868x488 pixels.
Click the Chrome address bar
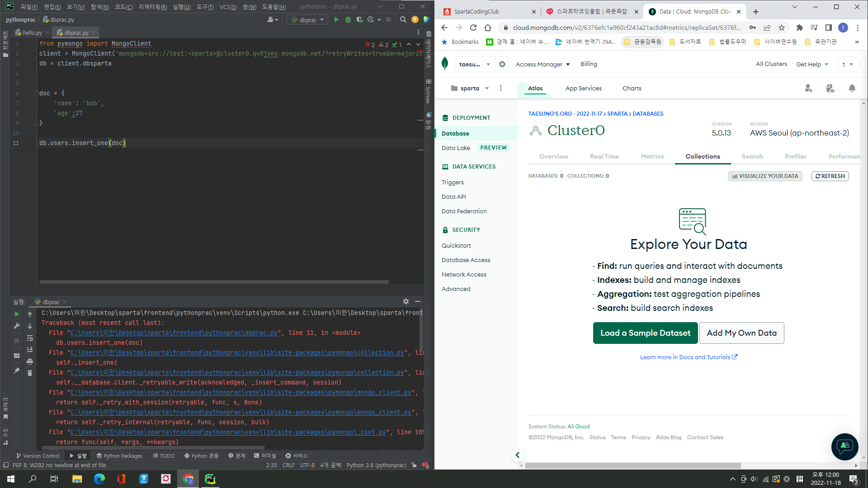[x=627, y=28]
